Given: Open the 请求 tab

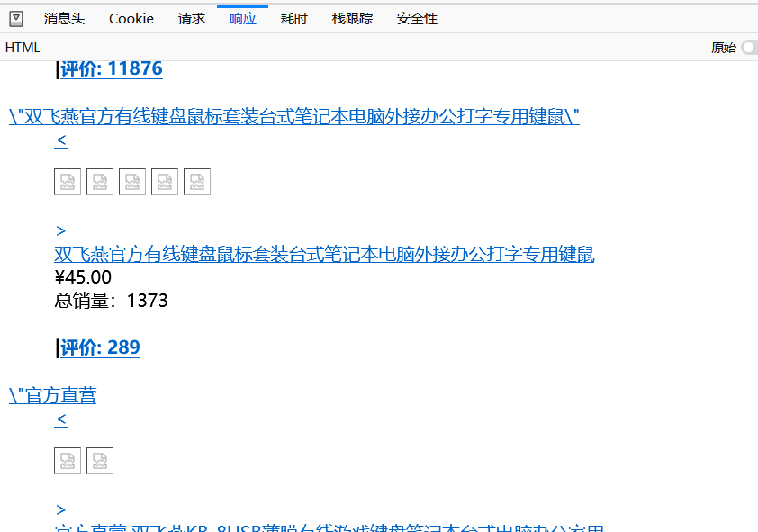Looking at the screenshot, I should click(192, 19).
